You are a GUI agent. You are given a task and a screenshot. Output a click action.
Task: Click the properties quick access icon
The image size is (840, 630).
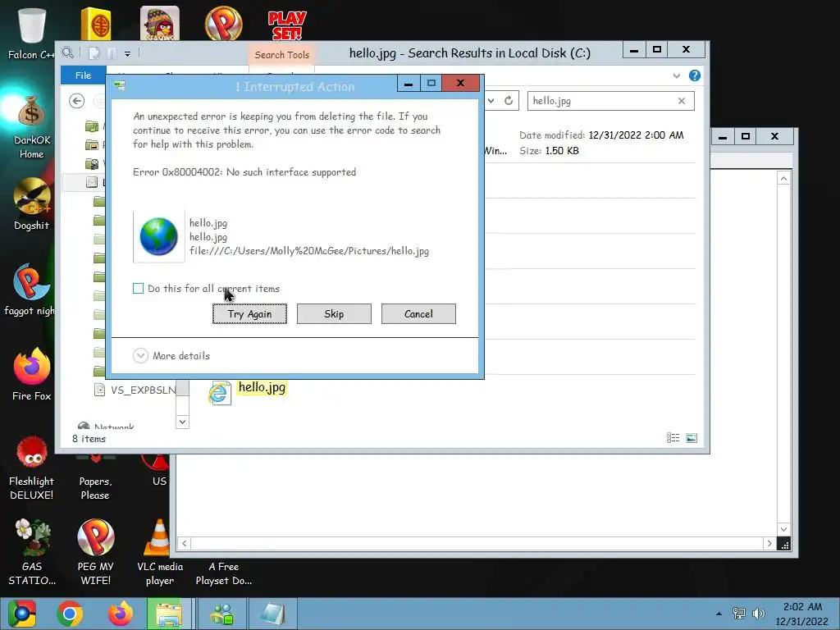point(94,53)
